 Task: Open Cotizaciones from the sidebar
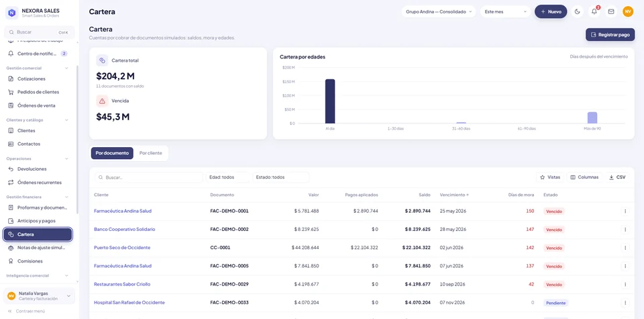coord(38,79)
